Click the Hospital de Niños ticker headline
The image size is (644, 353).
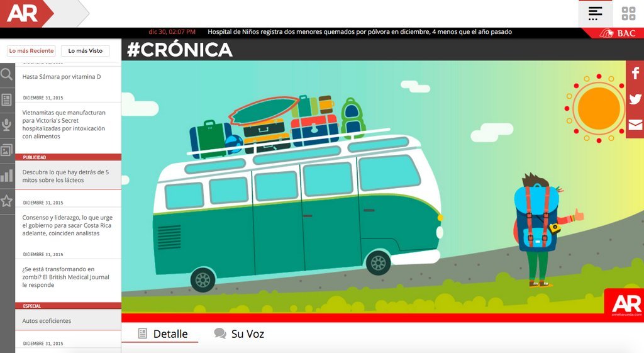pos(360,32)
